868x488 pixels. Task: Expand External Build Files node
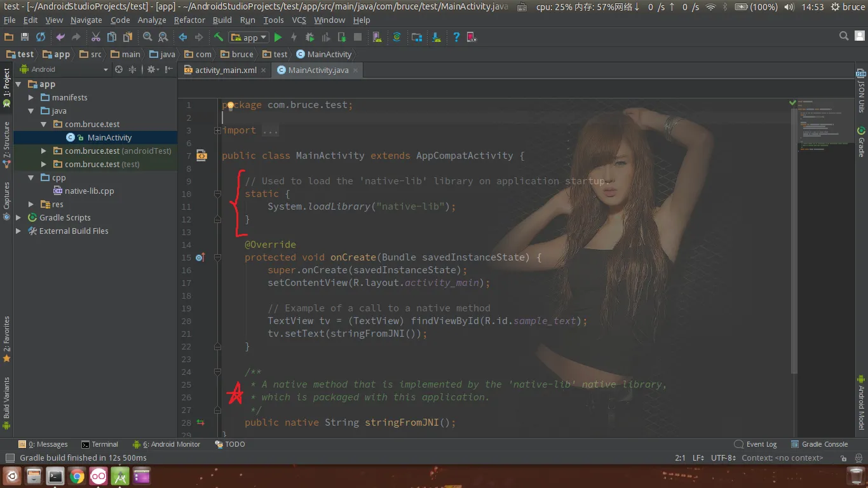click(18, 231)
